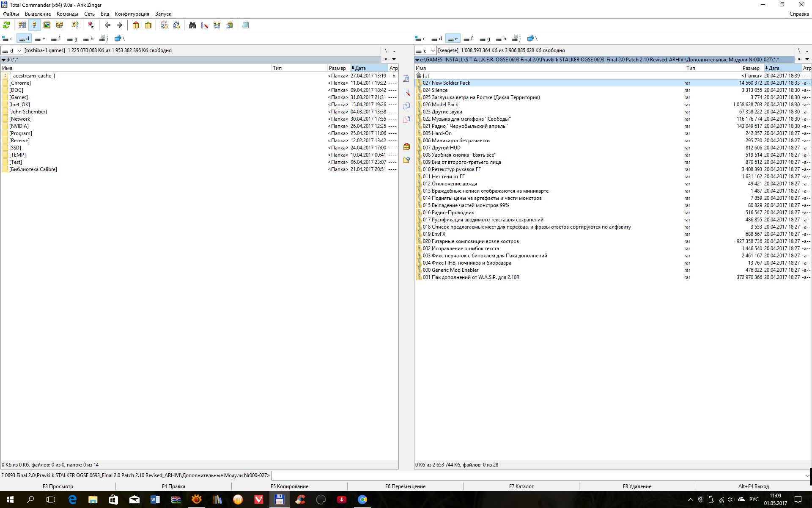The image size is (812, 508).
Task: Open the URL new FTP connection icon
Action: 176,25
